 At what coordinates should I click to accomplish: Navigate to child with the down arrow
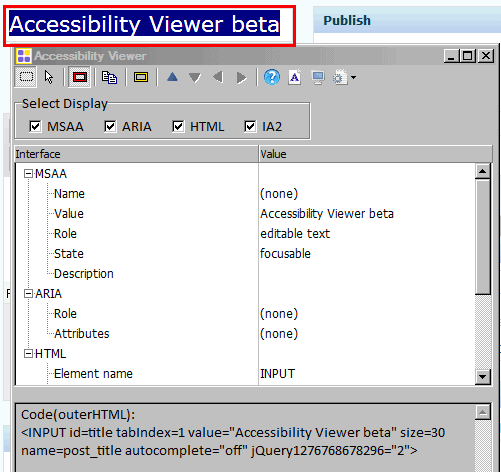[195, 78]
